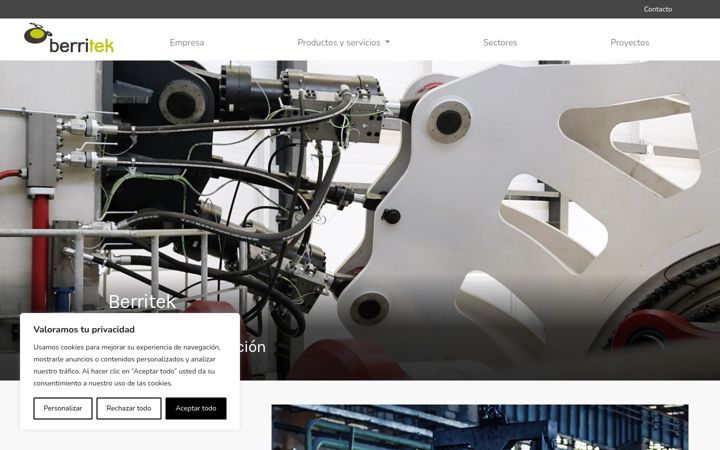Expand Productos y servicios dropdown

tap(343, 42)
